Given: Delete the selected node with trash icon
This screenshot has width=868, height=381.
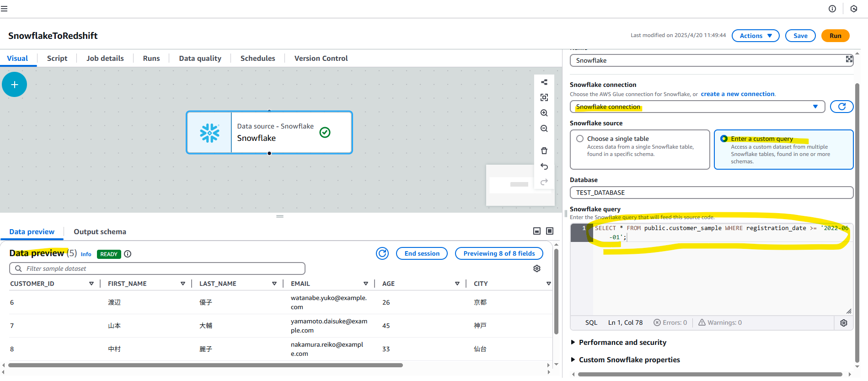Looking at the screenshot, I should pyautogui.click(x=544, y=151).
